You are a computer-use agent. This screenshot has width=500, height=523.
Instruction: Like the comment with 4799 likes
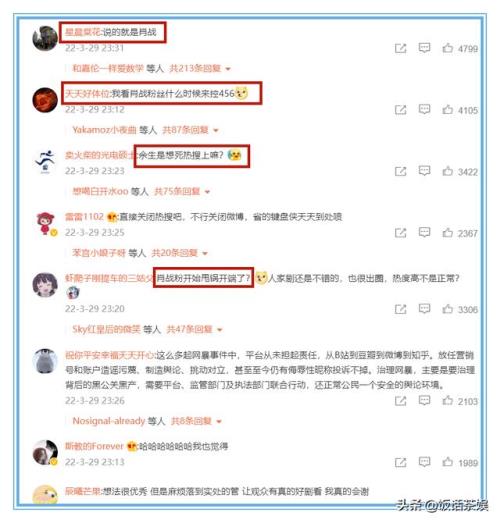pyautogui.click(x=447, y=48)
